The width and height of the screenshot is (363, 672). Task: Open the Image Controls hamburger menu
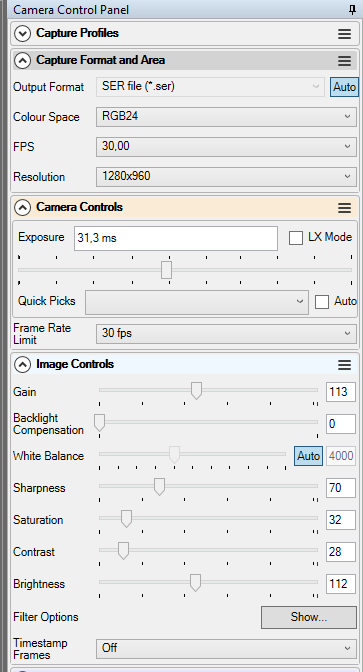(x=345, y=365)
